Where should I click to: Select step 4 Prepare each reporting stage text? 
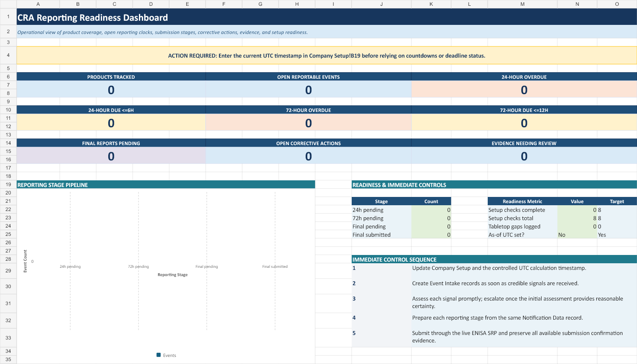(x=497, y=318)
